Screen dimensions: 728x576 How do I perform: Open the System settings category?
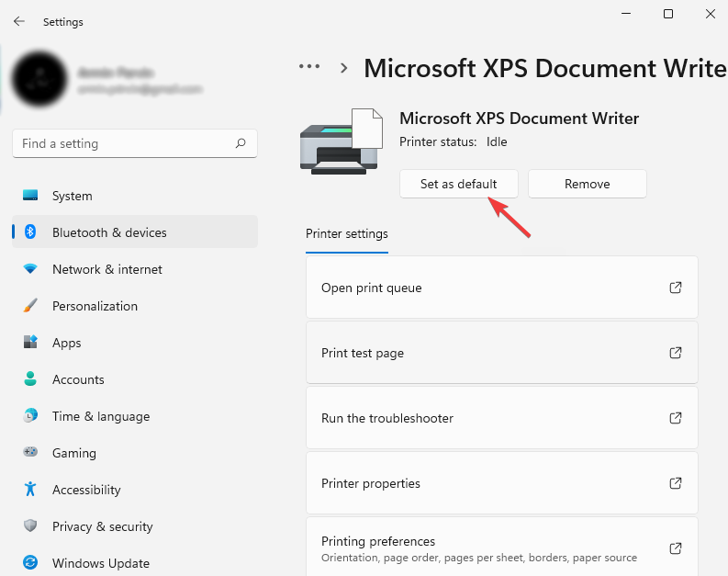(135, 196)
